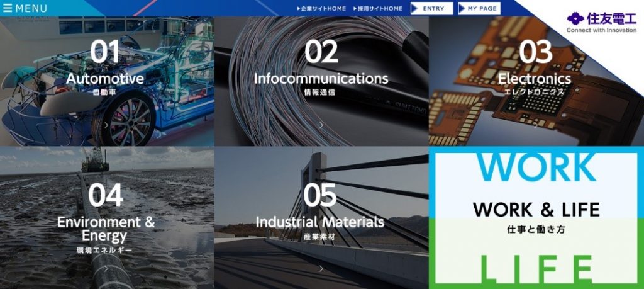Click the triangle icon on MY PAGE

[x=462, y=8]
